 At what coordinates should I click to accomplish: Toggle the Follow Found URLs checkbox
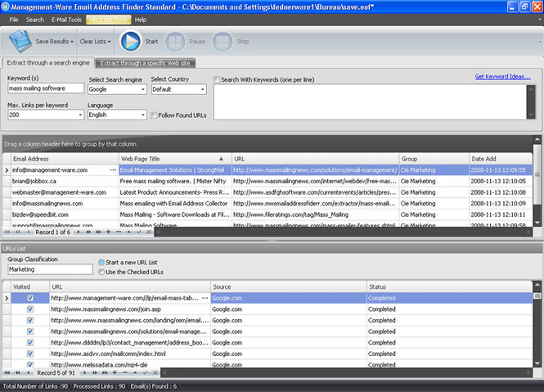coord(154,115)
